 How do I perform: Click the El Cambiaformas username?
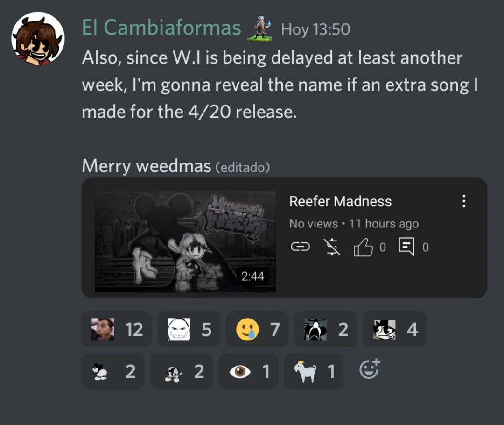[161, 28]
